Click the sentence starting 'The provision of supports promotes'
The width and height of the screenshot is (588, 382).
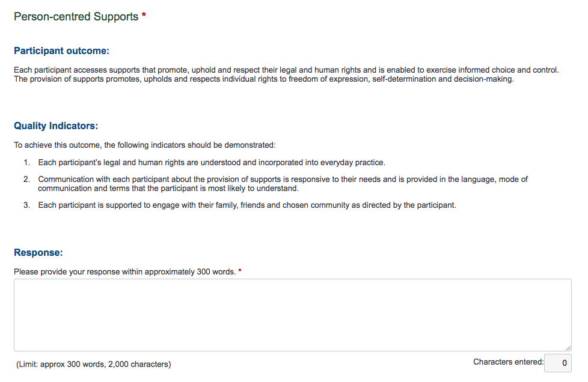[264, 79]
